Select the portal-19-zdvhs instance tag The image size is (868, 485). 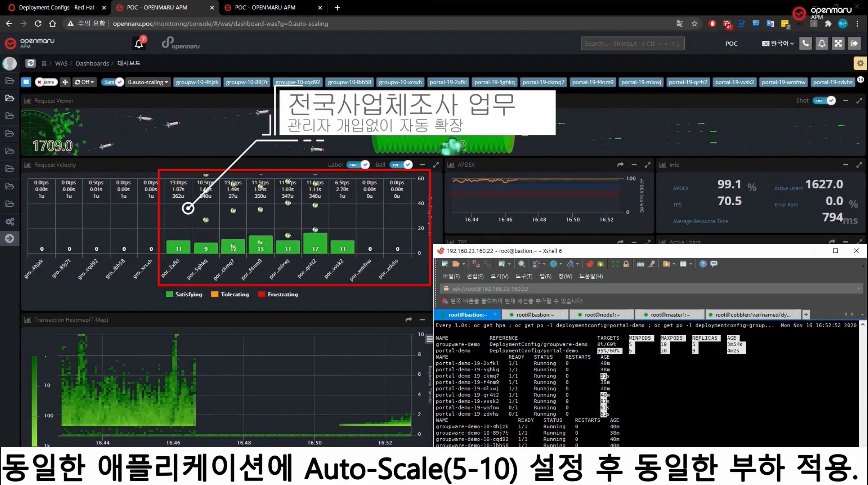click(833, 82)
